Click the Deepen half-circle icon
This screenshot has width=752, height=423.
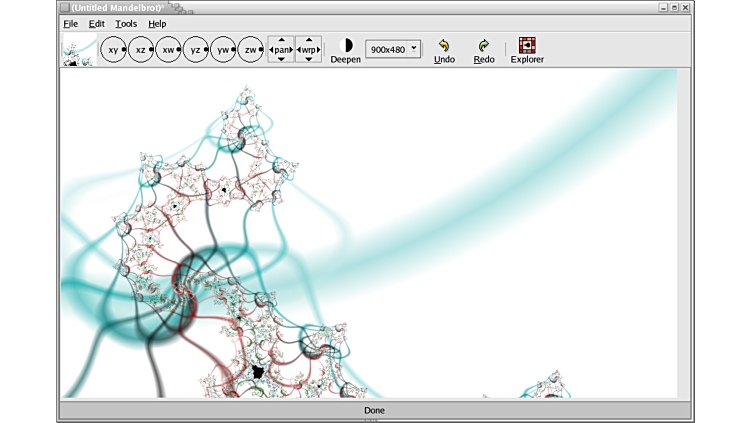346,46
